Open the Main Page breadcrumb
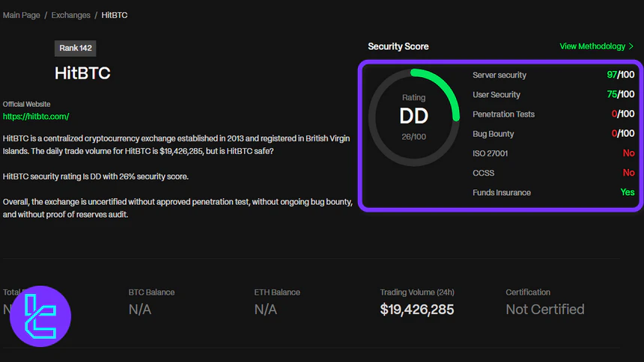 (x=22, y=15)
